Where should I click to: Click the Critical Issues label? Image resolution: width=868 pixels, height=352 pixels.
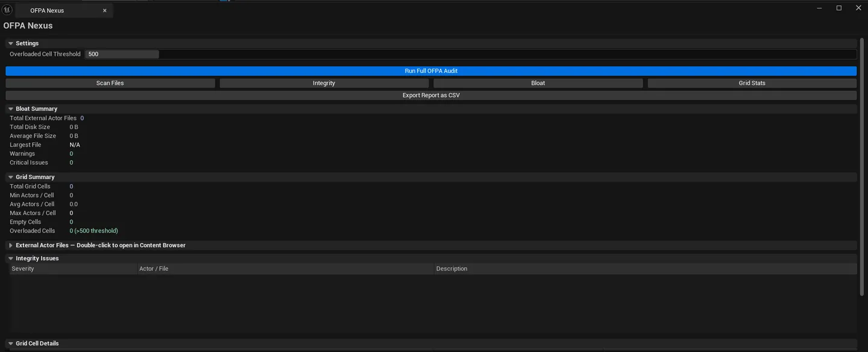29,163
